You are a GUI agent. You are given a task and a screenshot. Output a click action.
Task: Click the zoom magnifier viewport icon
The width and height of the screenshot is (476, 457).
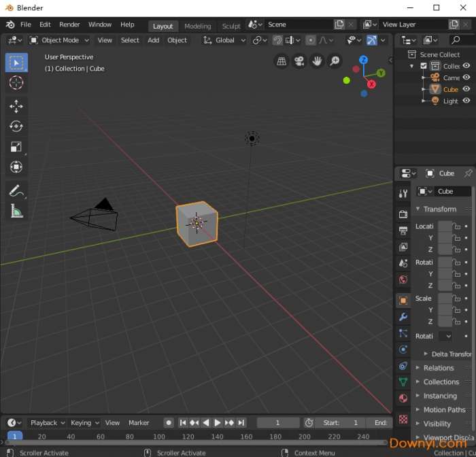pos(335,62)
